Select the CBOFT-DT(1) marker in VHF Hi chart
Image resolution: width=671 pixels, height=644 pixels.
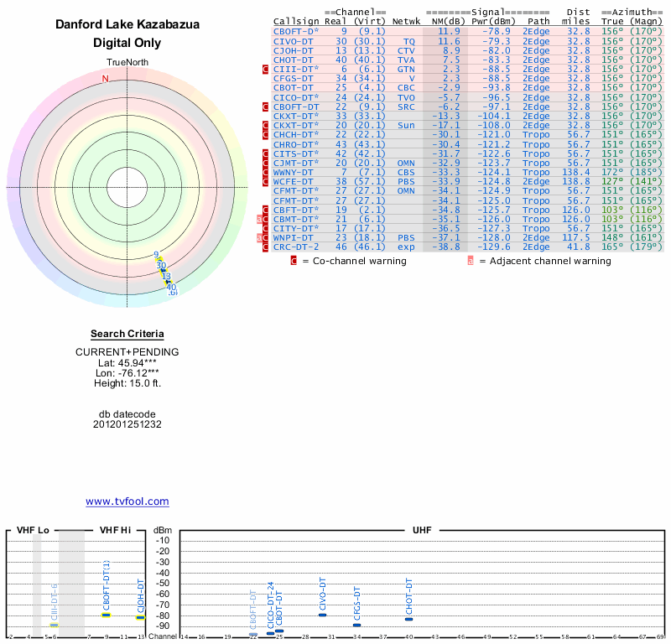pos(107,615)
